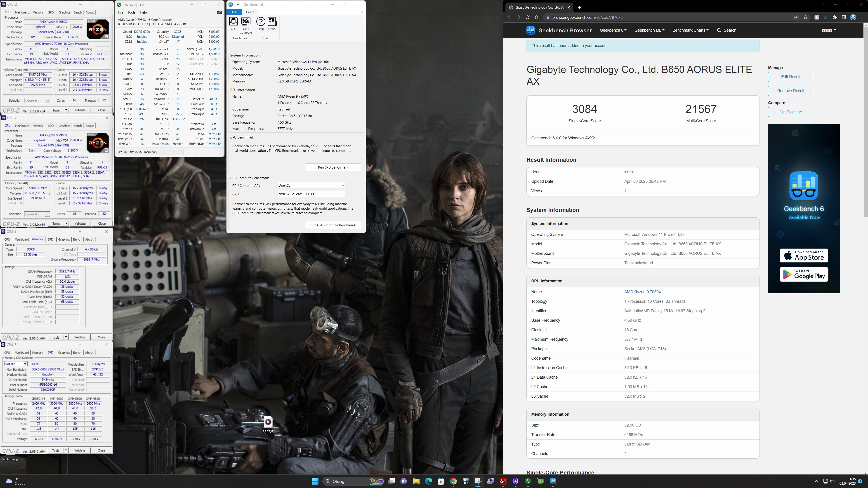Click Search in Geekbench Browser navbar
This screenshot has height=488, width=868.
pos(726,30)
